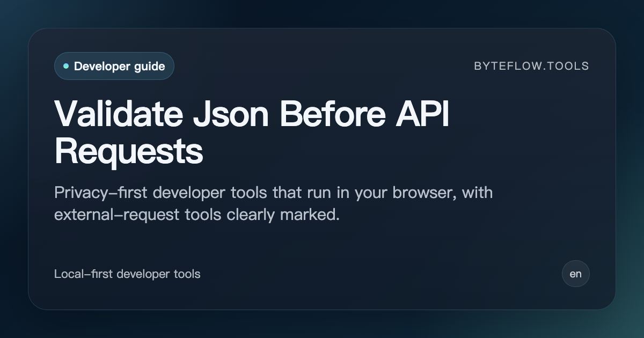
Task: Open the BYTEFLOW.TOOLS site label
Action: point(531,66)
